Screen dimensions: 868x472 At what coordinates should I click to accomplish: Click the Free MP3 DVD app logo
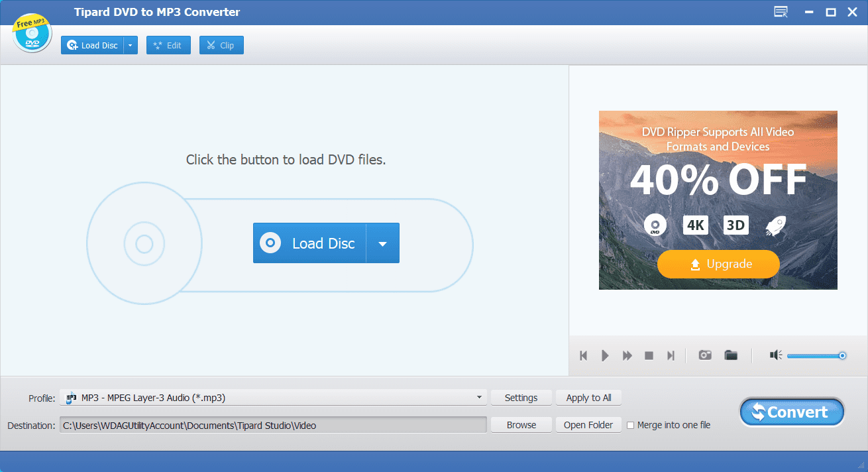click(x=32, y=32)
